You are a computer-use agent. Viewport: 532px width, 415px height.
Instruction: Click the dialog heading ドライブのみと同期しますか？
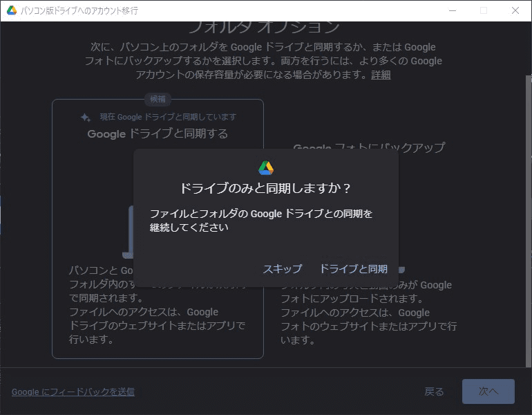pos(265,188)
